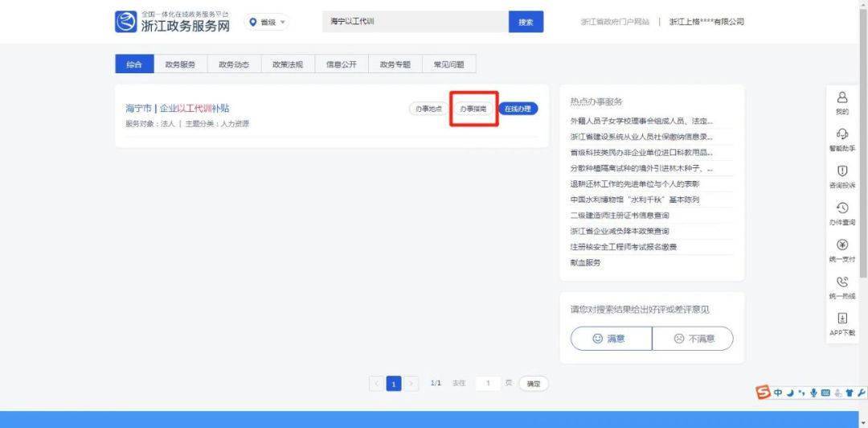The width and height of the screenshot is (868, 428).
Task: Focus the 去往 page number input
Action: (x=489, y=383)
